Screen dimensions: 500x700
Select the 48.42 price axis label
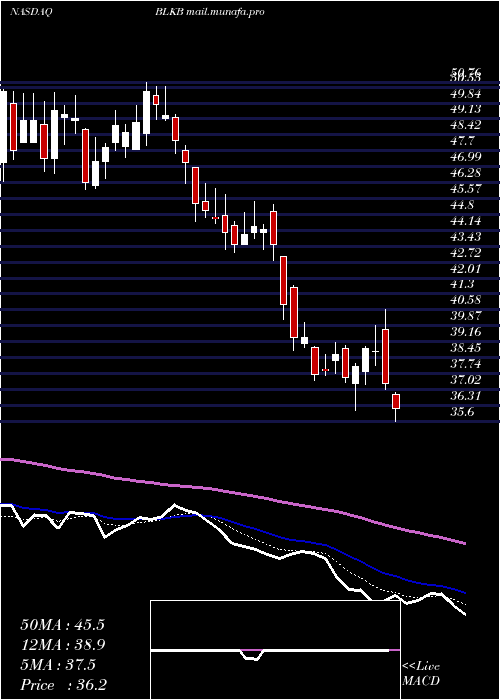coord(465,125)
